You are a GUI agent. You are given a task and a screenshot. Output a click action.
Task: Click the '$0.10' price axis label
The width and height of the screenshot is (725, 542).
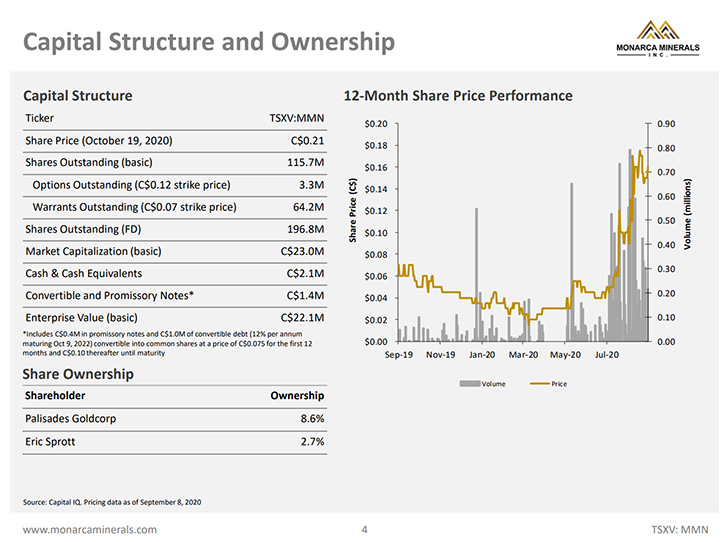click(376, 233)
